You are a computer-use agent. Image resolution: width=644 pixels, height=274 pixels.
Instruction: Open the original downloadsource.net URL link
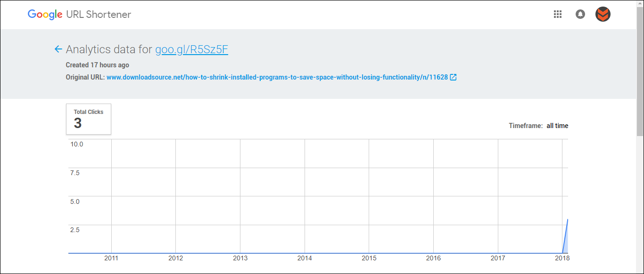(x=277, y=77)
